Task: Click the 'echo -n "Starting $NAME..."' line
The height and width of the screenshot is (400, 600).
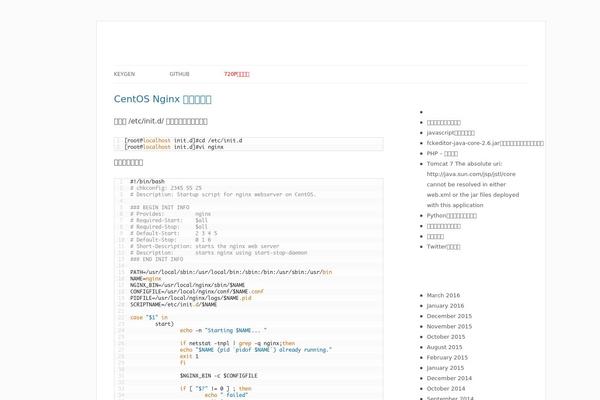Action: point(223,330)
